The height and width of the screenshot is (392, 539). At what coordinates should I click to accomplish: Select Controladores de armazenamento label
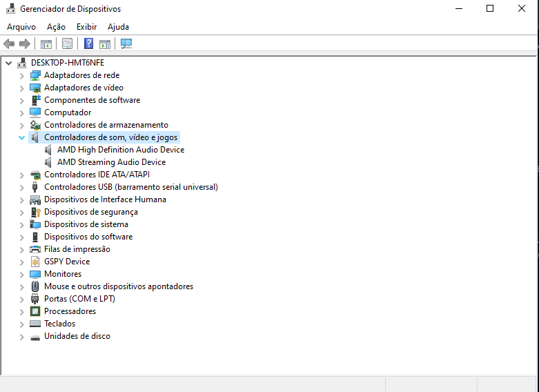point(106,125)
